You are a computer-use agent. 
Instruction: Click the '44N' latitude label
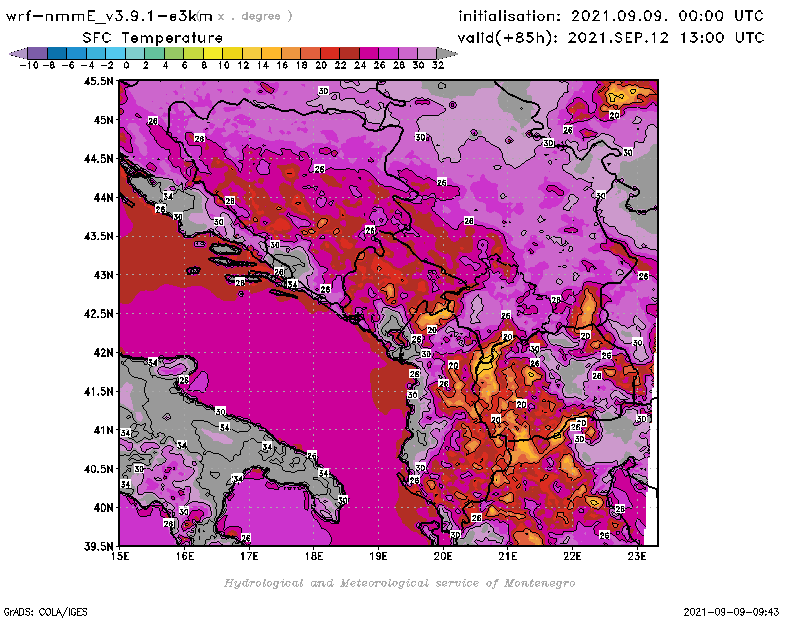point(104,197)
